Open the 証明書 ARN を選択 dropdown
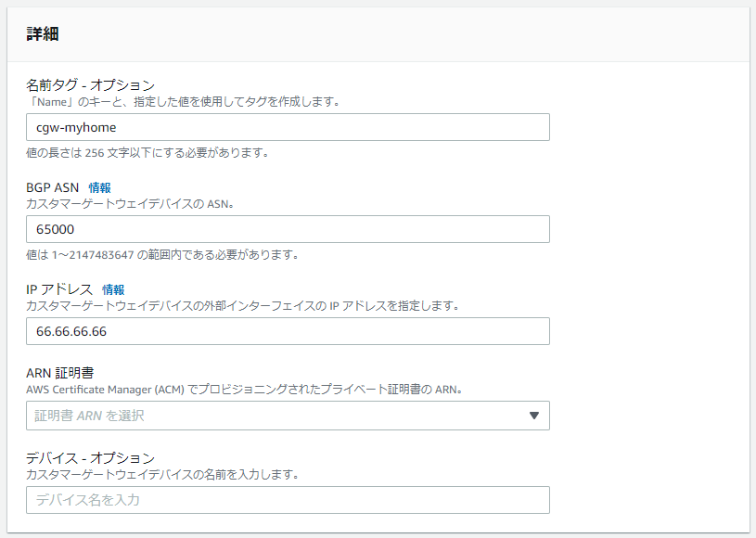 coord(278,416)
